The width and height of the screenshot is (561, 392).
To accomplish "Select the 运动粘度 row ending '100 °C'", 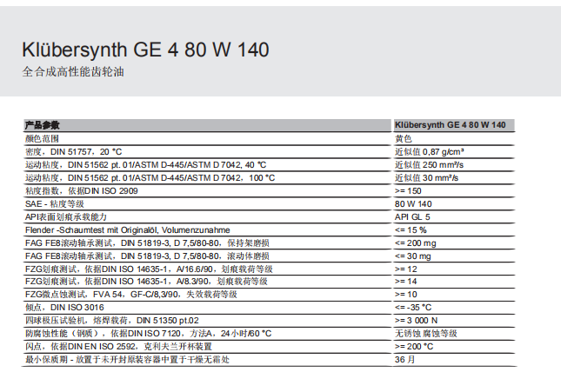I will (150, 178).
